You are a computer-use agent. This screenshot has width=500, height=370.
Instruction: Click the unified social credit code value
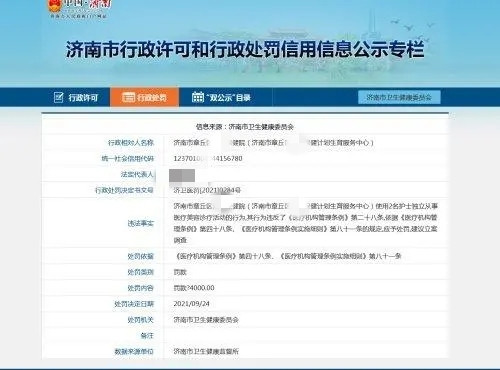click(x=208, y=158)
